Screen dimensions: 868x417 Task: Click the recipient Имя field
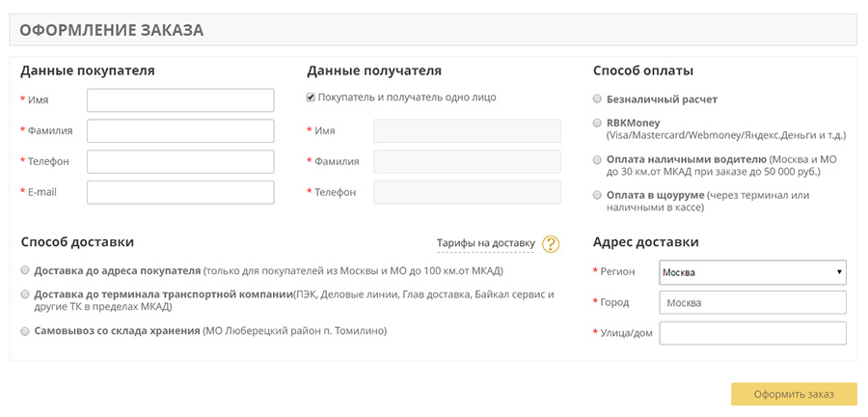(467, 131)
